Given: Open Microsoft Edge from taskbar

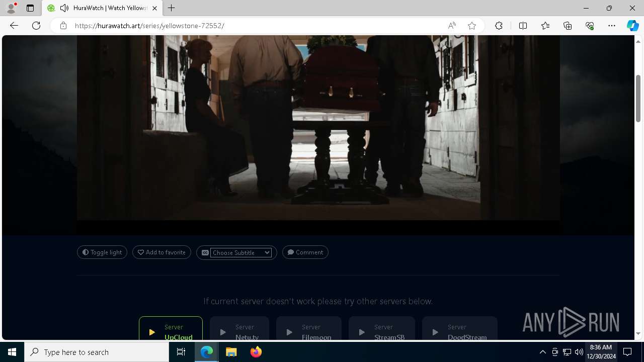Looking at the screenshot, I should pyautogui.click(x=207, y=352).
